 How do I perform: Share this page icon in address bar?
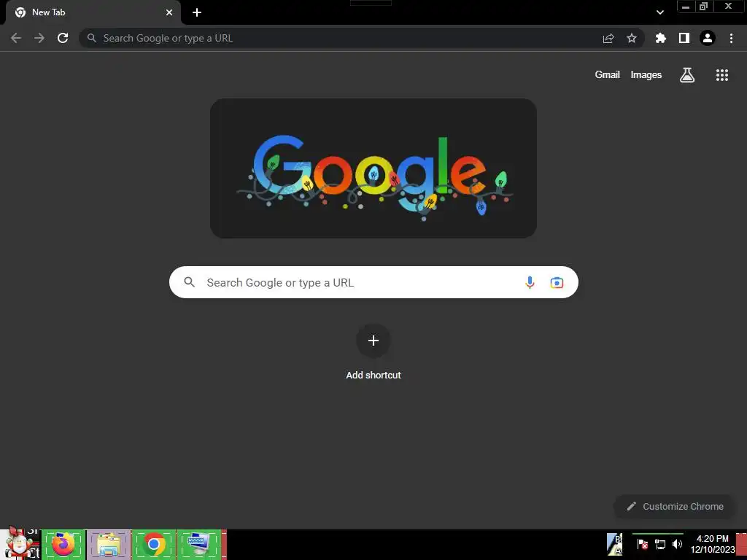click(608, 38)
